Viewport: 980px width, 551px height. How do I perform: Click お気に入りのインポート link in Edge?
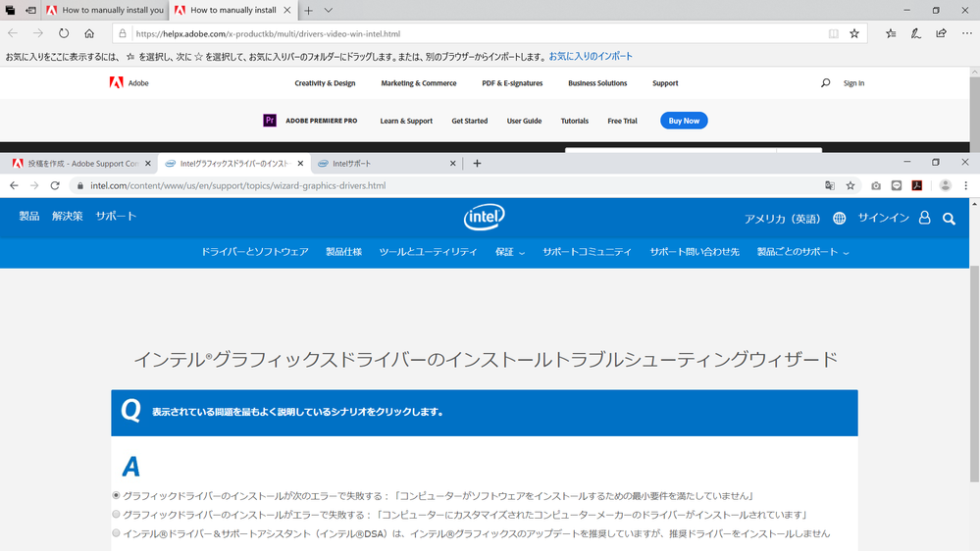coord(591,56)
